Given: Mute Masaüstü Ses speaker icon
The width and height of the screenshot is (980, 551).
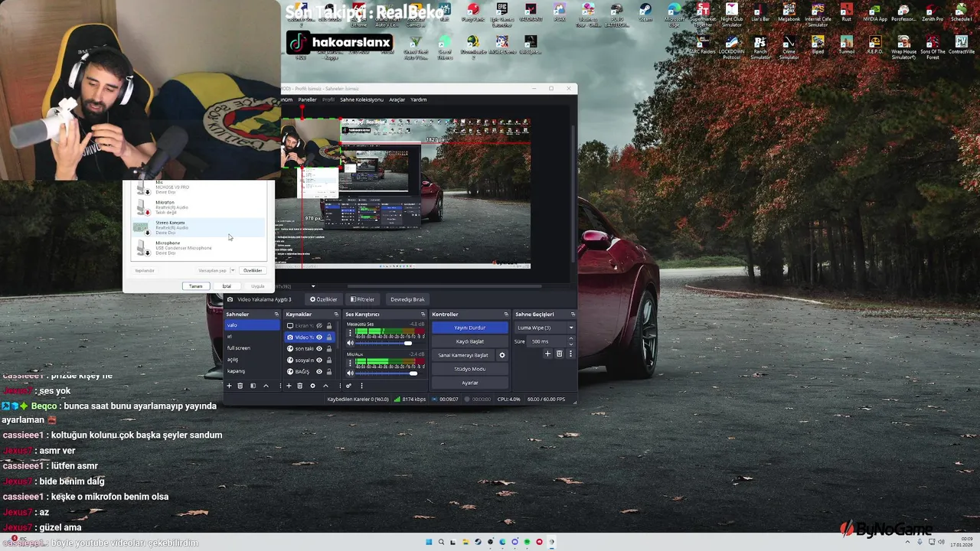Looking at the screenshot, I should [x=350, y=343].
